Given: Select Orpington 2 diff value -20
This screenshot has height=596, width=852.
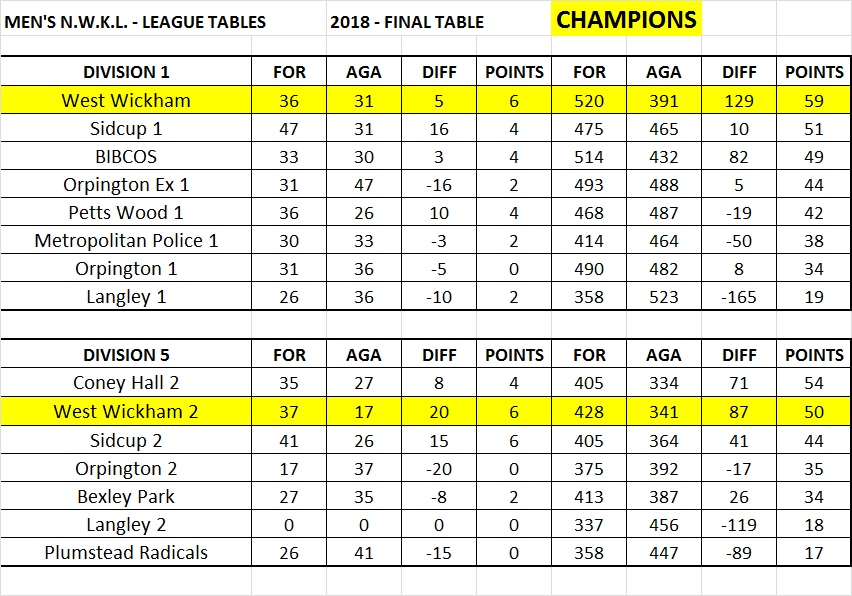Looking at the screenshot, I should coord(439,469).
